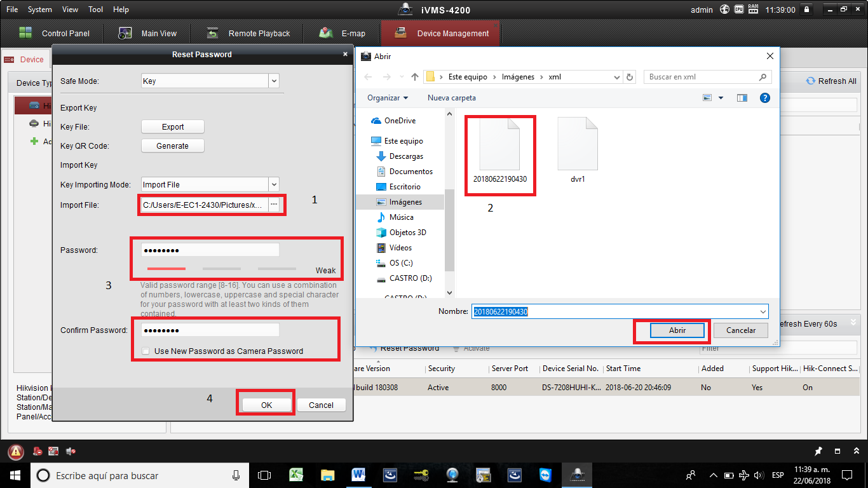Click Abrir to open the selected file

pyautogui.click(x=677, y=330)
